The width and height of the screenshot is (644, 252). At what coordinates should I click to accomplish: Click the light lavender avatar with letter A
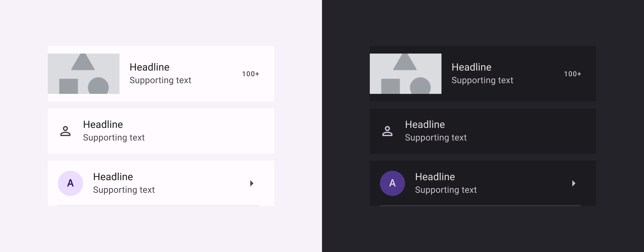coord(70,183)
